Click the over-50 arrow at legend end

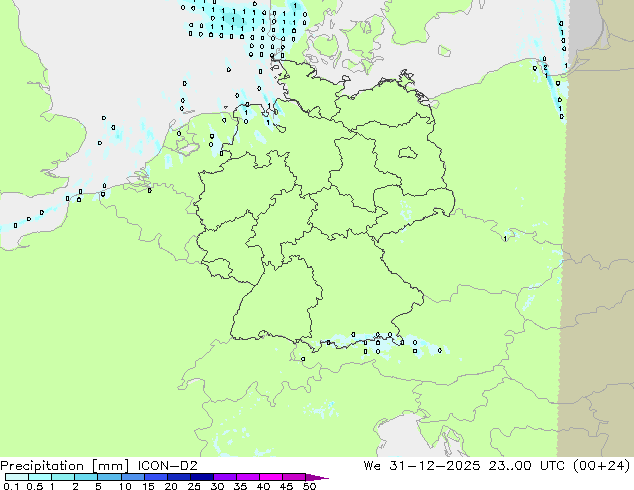pyautogui.click(x=317, y=477)
